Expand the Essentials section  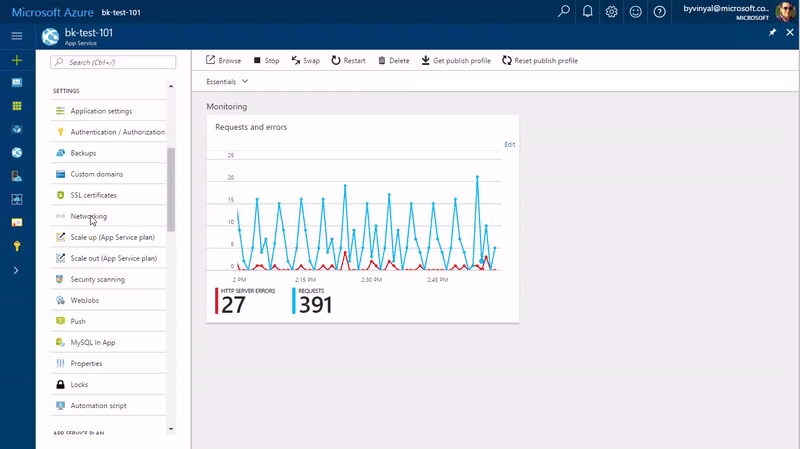click(227, 81)
